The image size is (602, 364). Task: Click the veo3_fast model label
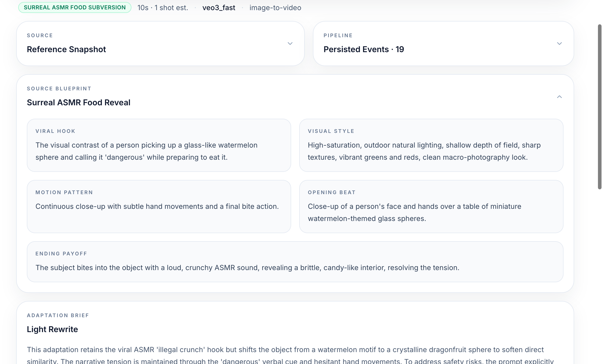[219, 8]
